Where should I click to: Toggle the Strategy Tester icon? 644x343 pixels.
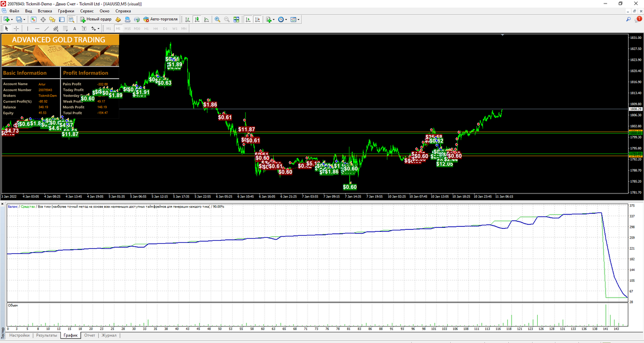[x=71, y=19]
